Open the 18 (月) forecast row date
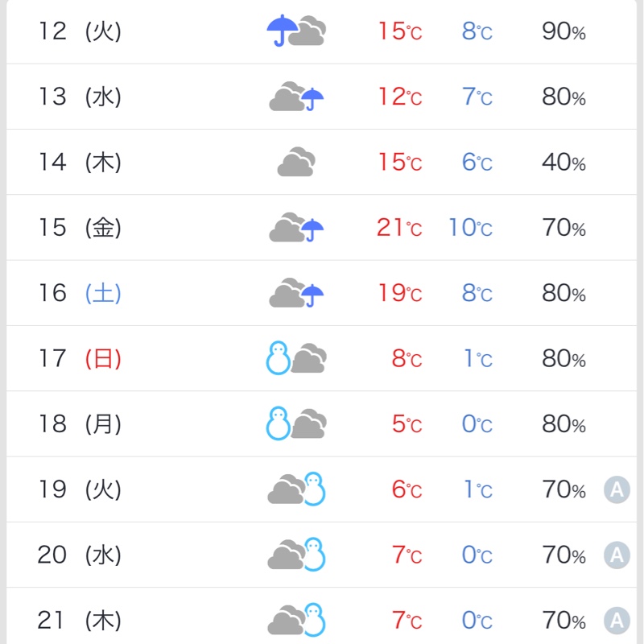 [x=80, y=424]
